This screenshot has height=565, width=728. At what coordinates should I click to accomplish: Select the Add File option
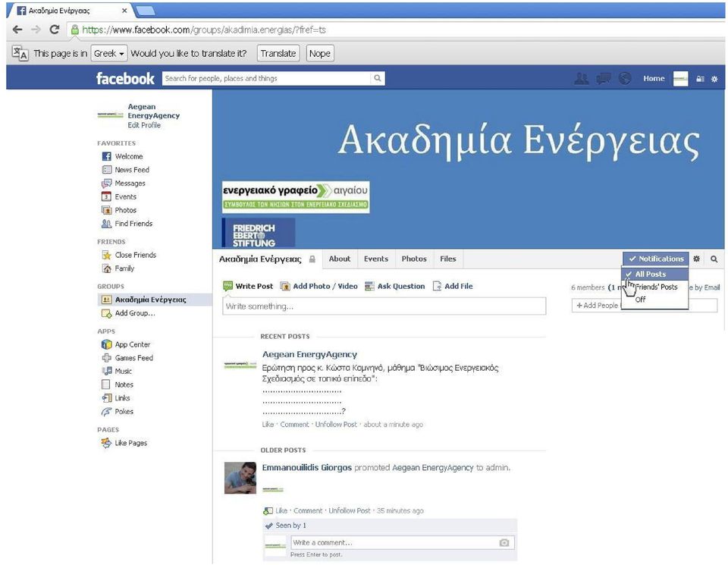pos(453,287)
